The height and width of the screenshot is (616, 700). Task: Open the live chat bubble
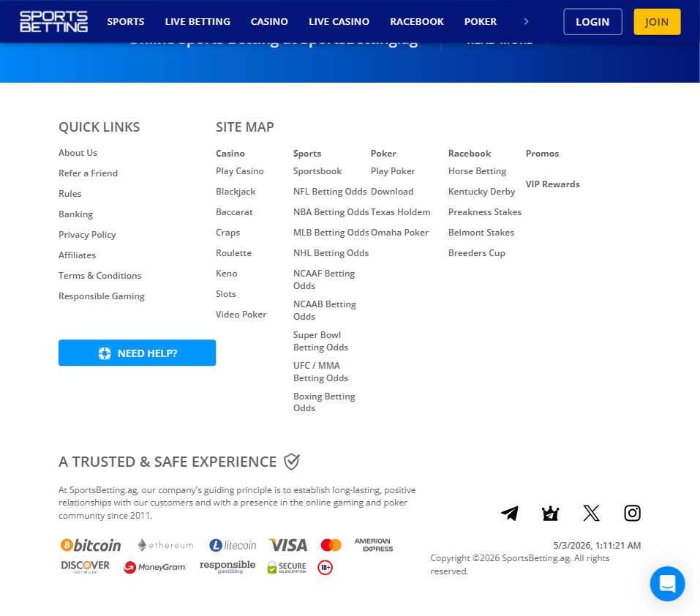[667, 583]
